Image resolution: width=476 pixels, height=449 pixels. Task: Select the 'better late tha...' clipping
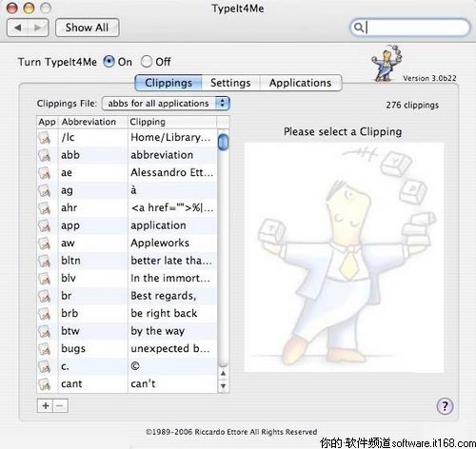coord(171,261)
